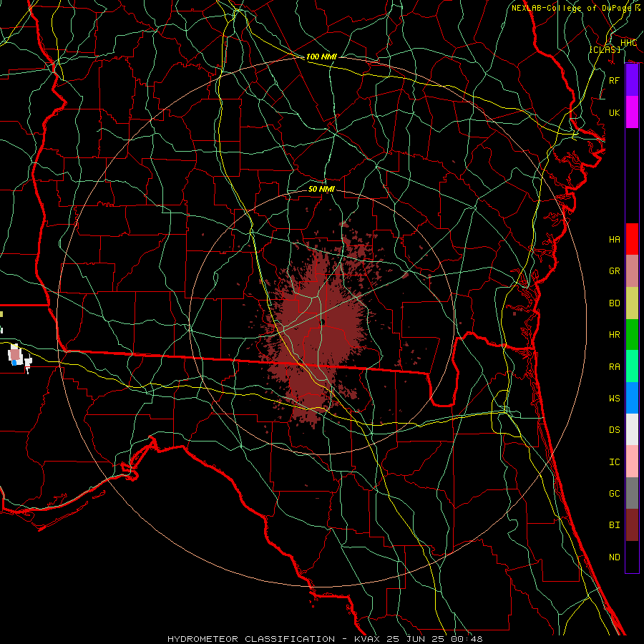Viewport: 644px width, 644px height.
Task: Click the small pink-and-white echo cluster at left edge
Action: pos(19,357)
